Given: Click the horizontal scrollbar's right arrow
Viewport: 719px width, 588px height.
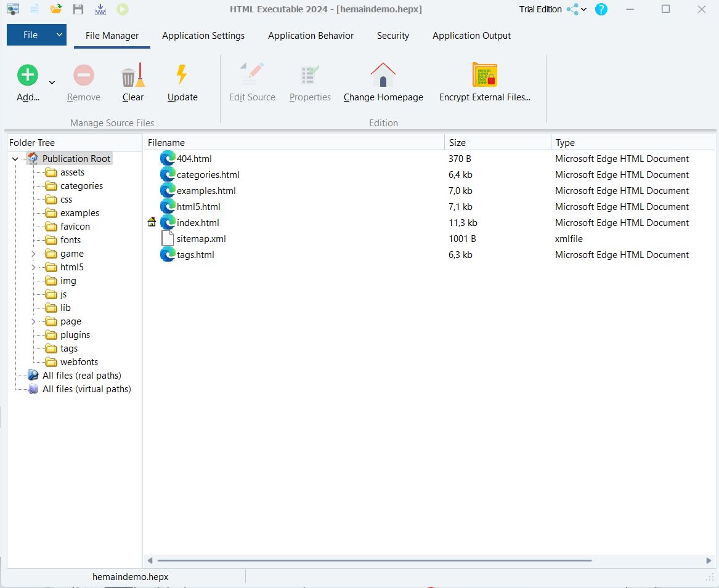Looking at the screenshot, I should [x=709, y=560].
